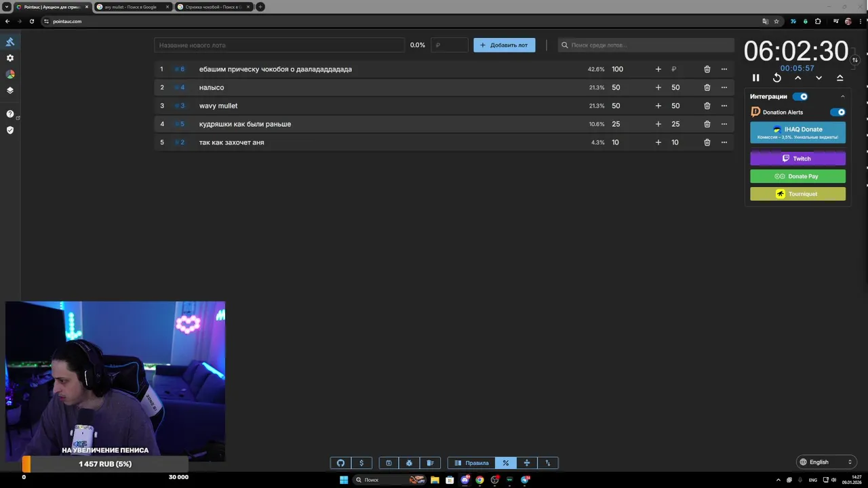Pause the auction timer

(756, 78)
